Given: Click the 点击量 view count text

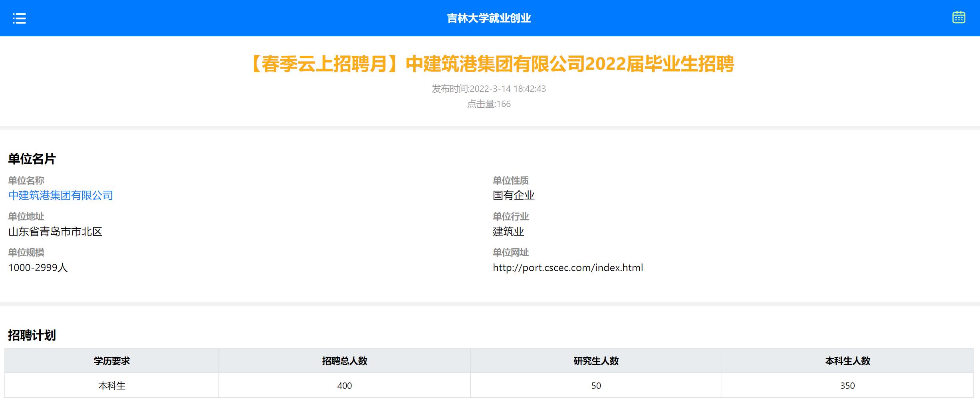Looking at the screenshot, I should click(489, 104).
